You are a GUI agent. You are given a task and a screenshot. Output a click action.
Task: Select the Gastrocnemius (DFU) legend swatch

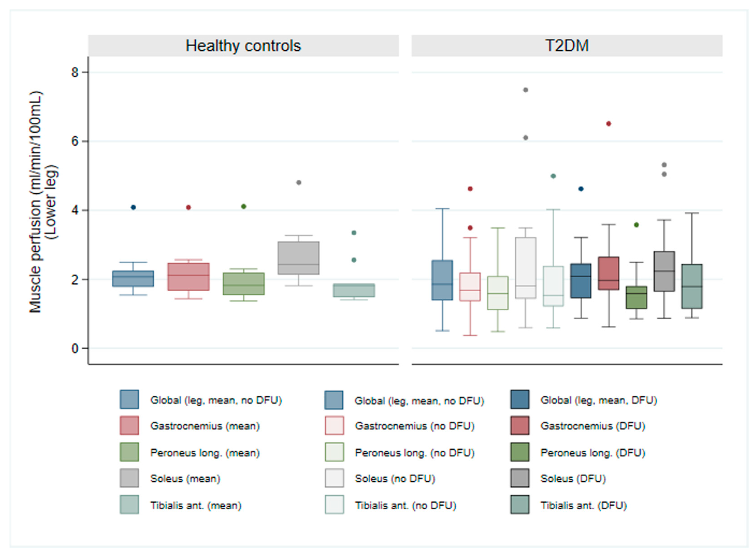click(x=519, y=426)
